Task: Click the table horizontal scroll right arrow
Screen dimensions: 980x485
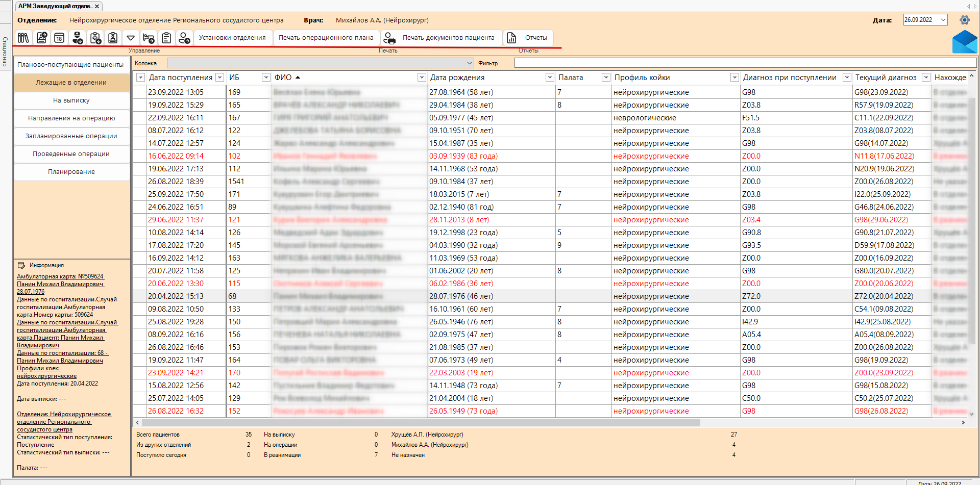Action: coord(963,422)
